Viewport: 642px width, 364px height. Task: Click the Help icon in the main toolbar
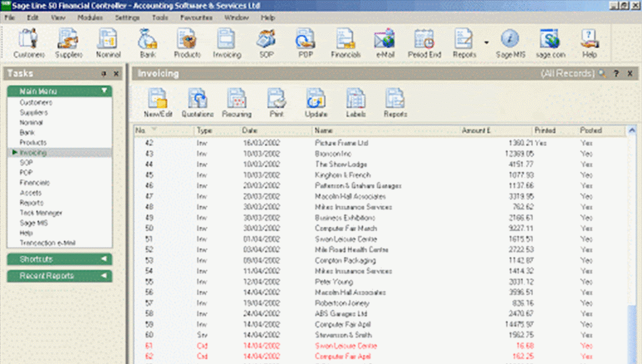click(589, 43)
